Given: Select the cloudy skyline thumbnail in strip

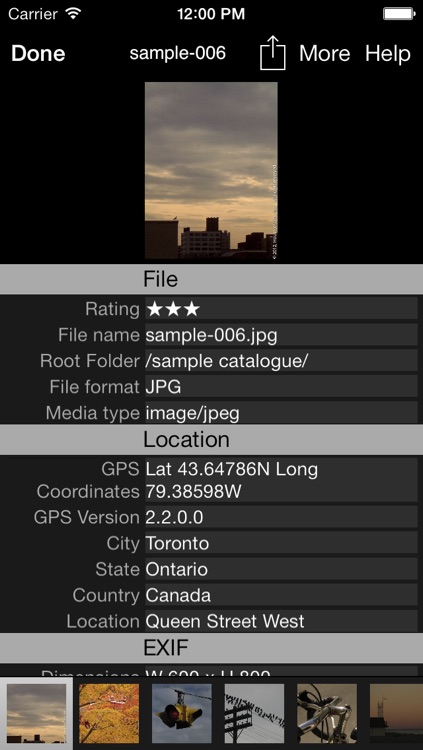Looking at the screenshot, I should (36, 713).
